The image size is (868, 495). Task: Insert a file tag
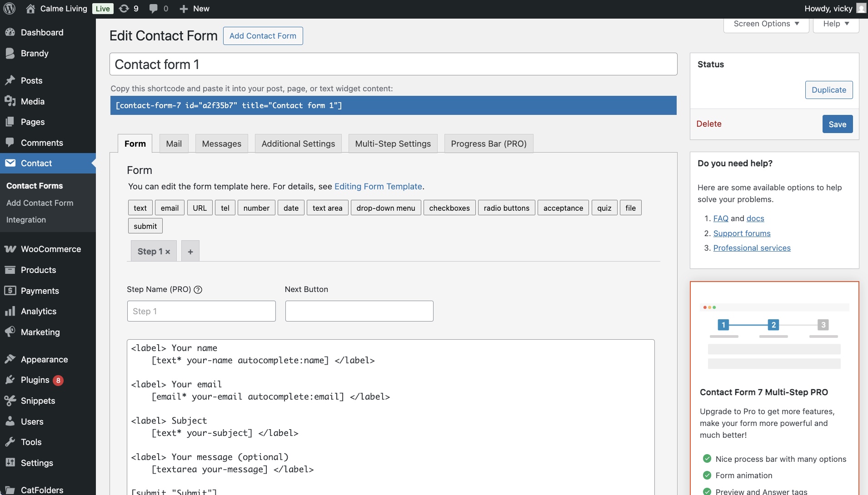630,208
